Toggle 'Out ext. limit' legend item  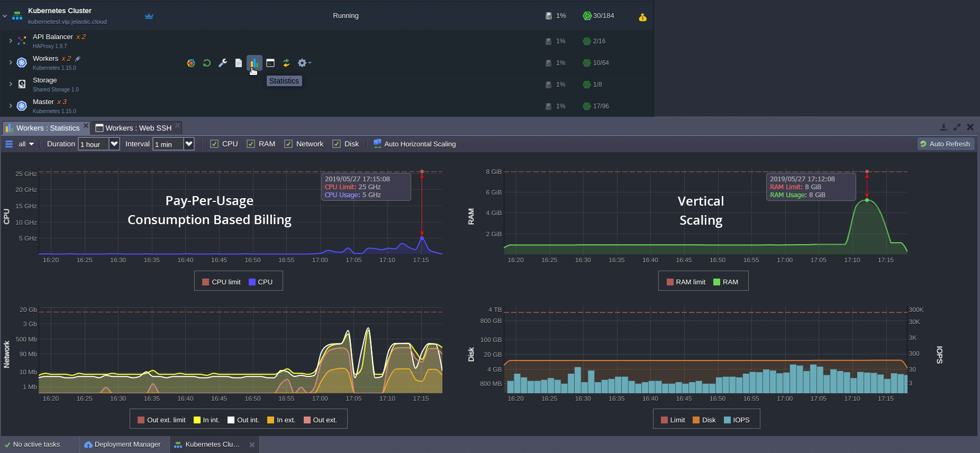tap(162, 420)
